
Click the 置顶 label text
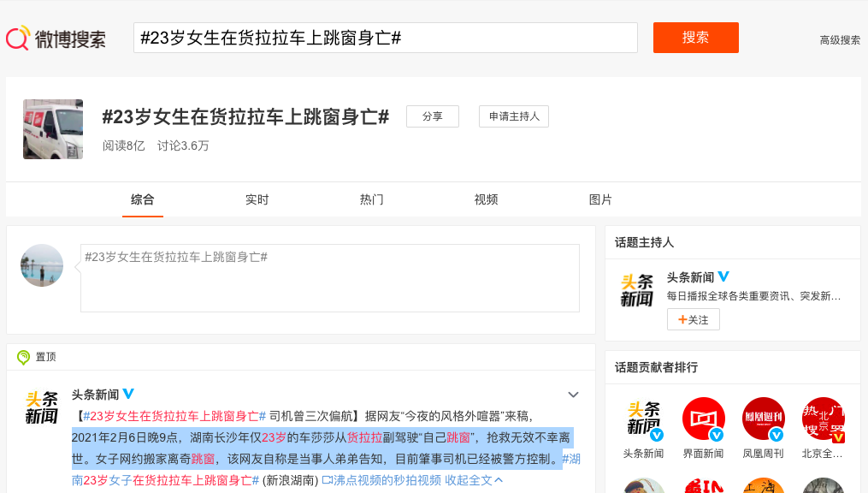[46, 357]
